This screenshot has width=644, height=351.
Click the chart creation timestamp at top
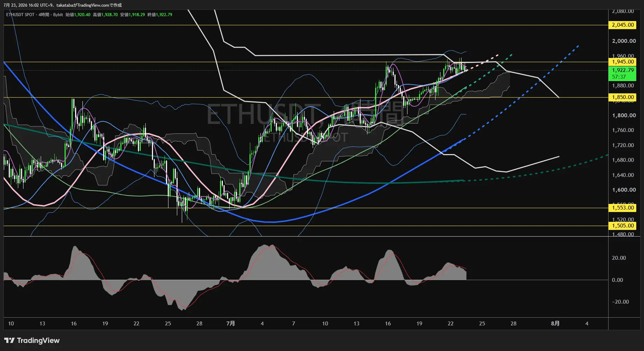[x=63, y=5]
